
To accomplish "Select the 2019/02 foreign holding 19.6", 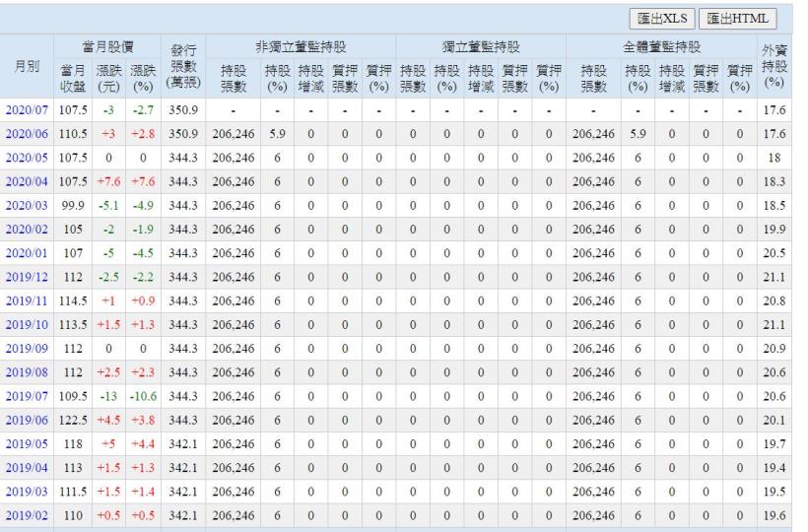I will [x=774, y=515].
